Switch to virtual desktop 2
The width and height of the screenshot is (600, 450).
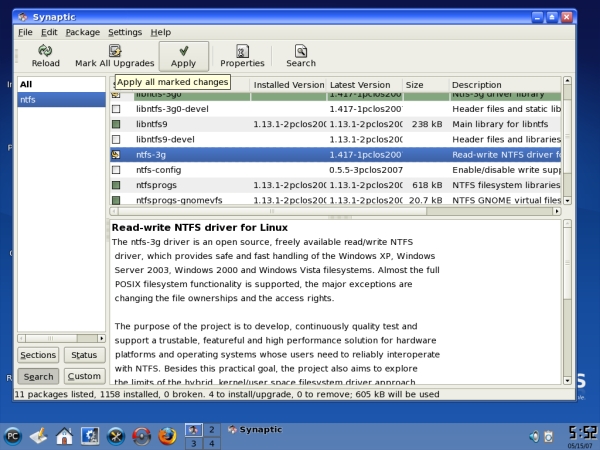(x=212, y=429)
